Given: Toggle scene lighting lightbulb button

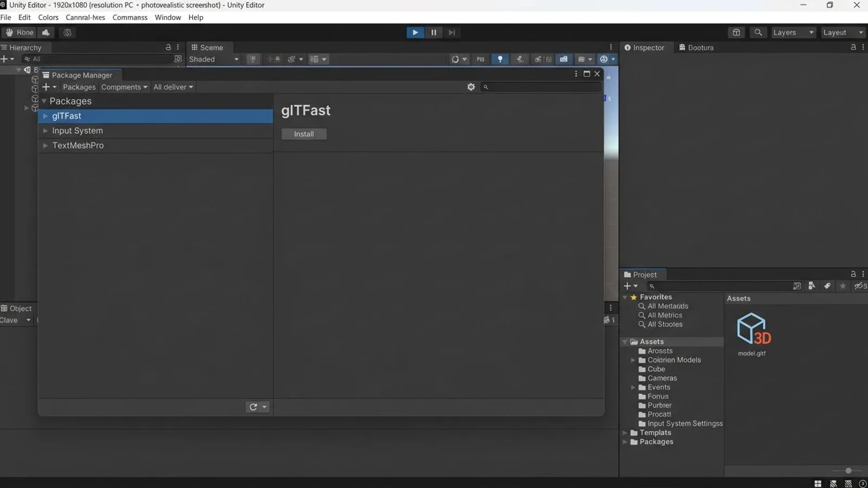Looking at the screenshot, I should [500, 59].
